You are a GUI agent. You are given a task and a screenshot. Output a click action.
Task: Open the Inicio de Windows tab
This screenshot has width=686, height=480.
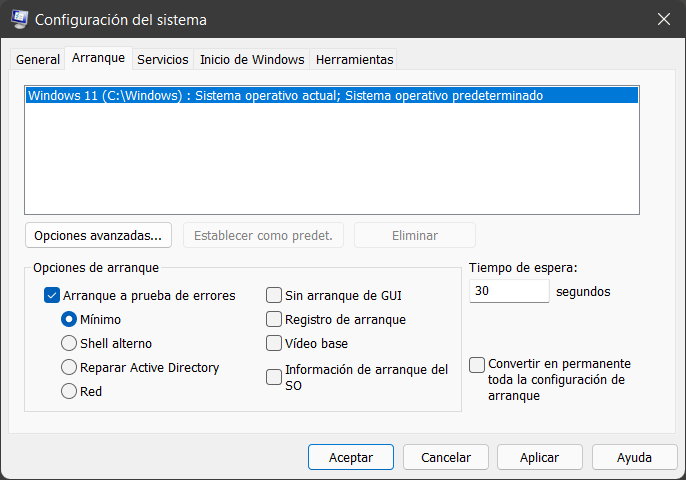coord(251,59)
